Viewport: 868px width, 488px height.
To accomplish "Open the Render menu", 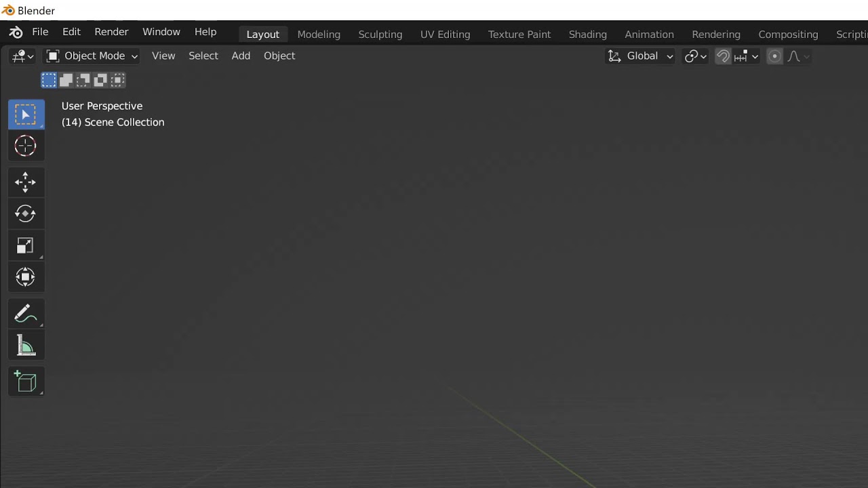I will [x=111, y=32].
